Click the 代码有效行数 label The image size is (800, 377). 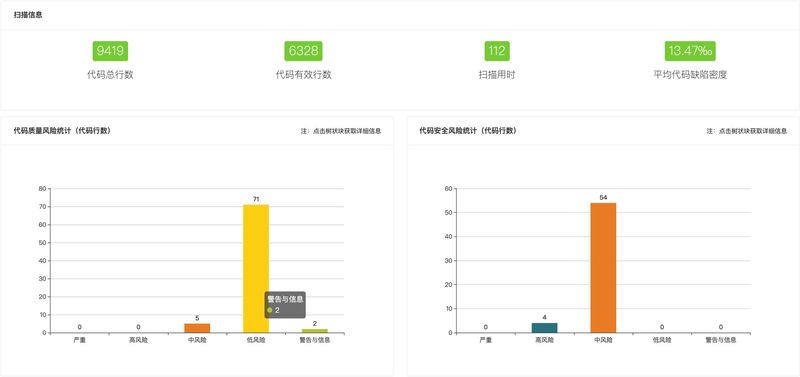(304, 75)
